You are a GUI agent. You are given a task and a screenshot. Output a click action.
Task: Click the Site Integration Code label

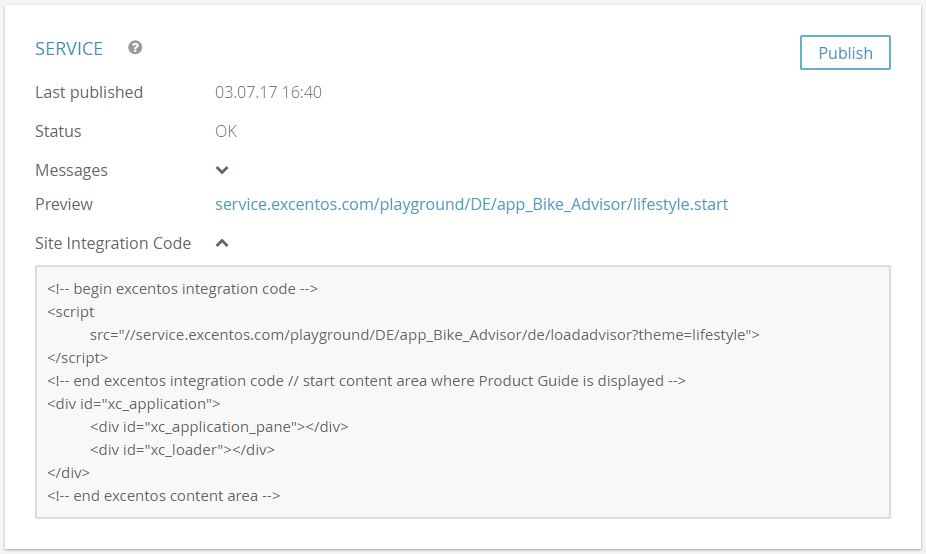click(x=113, y=243)
